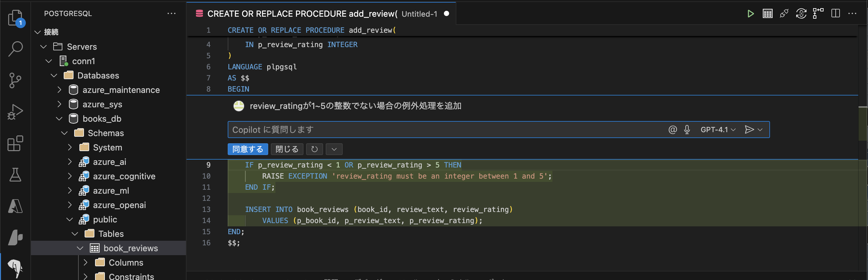Image resolution: width=868 pixels, height=280 pixels.
Task: Open the PostgreSQL elephant view icon
Action: [15, 269]
